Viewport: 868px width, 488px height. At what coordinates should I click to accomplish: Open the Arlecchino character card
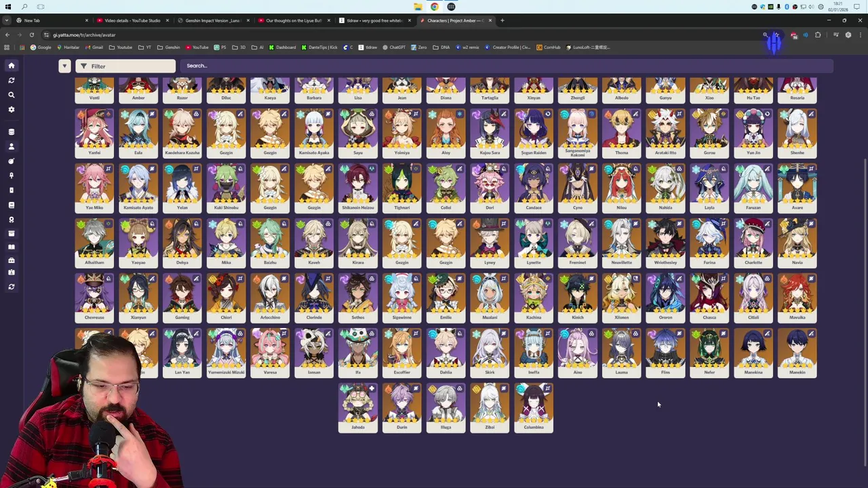(270, 298)
